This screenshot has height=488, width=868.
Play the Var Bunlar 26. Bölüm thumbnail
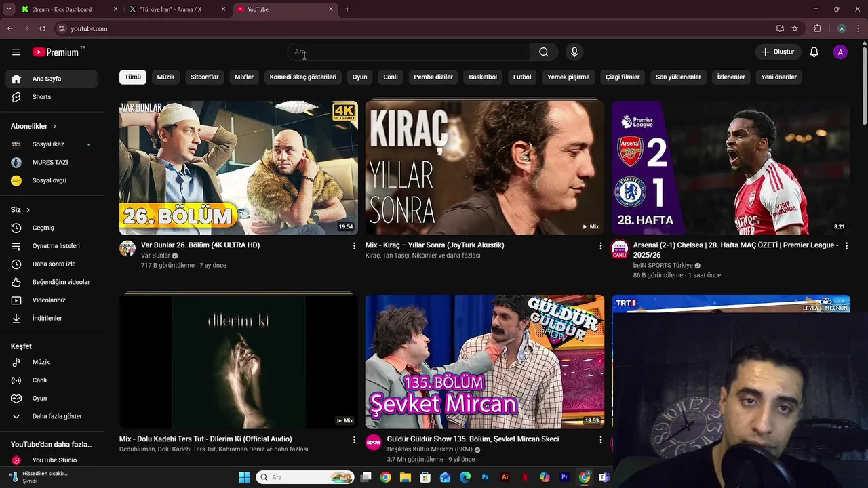tap(239, 167)
